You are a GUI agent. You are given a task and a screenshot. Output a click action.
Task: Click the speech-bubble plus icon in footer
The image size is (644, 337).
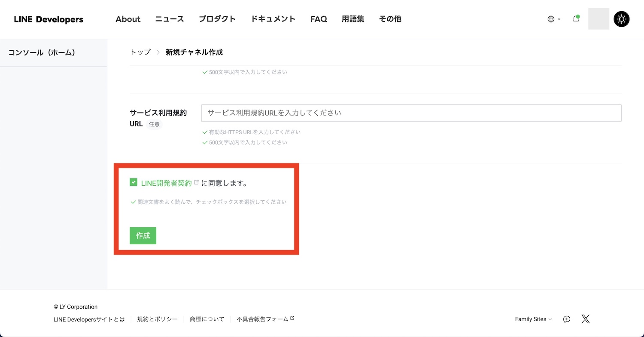[x=567, y=319]
